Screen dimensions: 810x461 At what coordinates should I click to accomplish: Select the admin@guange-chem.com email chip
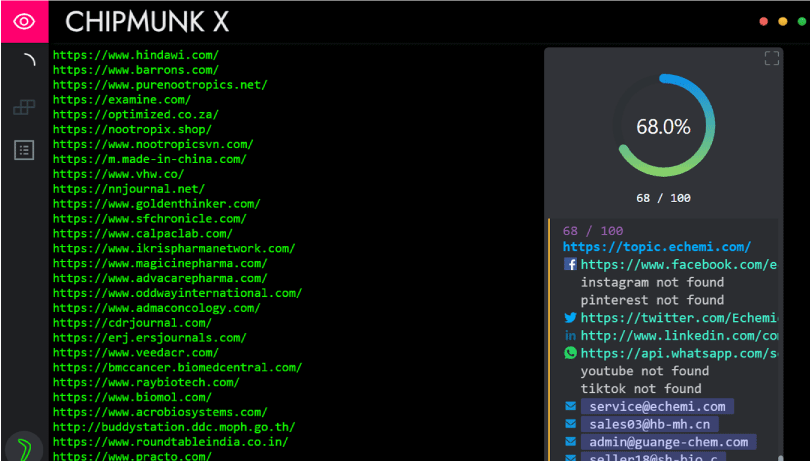coord(668,442)
